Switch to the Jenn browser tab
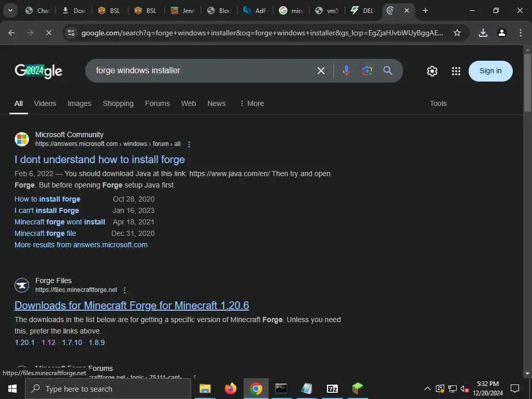This screenshot has height=399, width=532. (x=182, y=10)
